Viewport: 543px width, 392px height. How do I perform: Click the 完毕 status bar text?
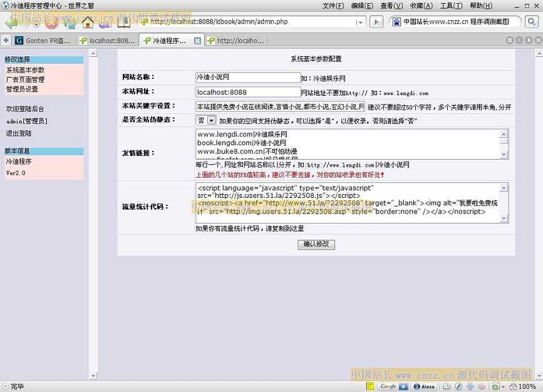[17, 386]
